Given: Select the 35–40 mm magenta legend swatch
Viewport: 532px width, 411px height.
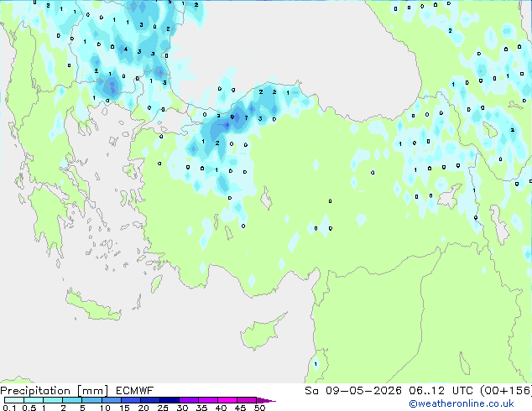Looking at the screenshot, I should pos(207,400).
